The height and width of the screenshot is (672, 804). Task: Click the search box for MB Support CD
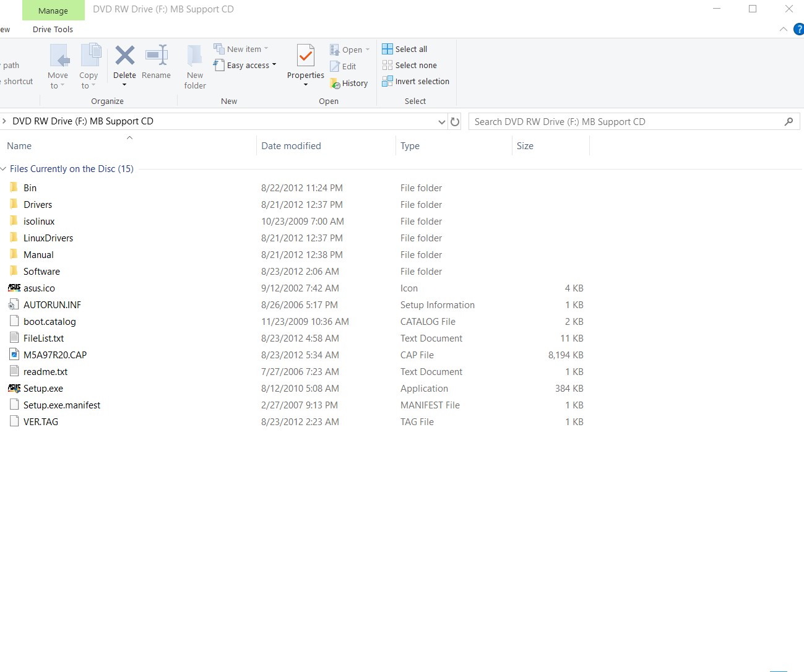[625, 122]
